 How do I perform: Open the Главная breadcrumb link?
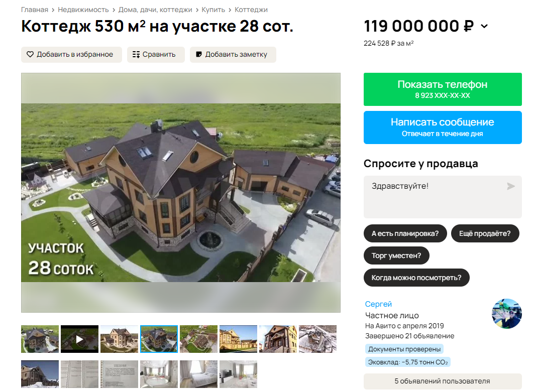click(35, 10)
